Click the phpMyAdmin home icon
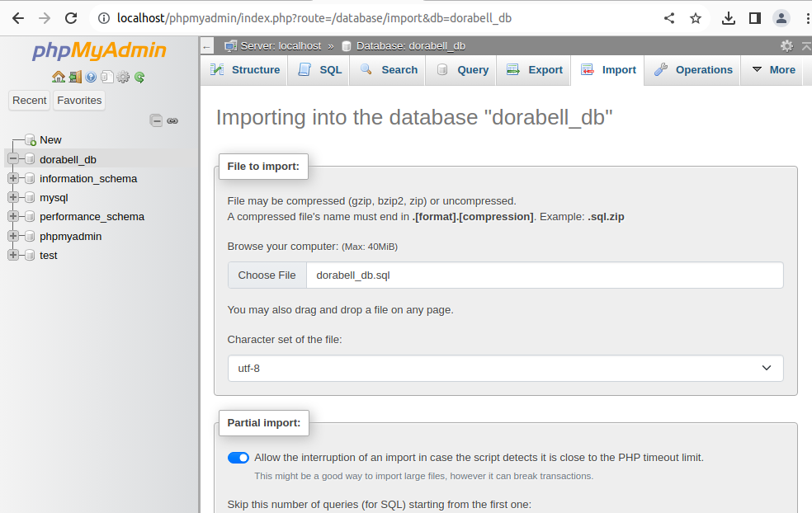Viewport: 812px width, 513px height. tap(58, 77)
